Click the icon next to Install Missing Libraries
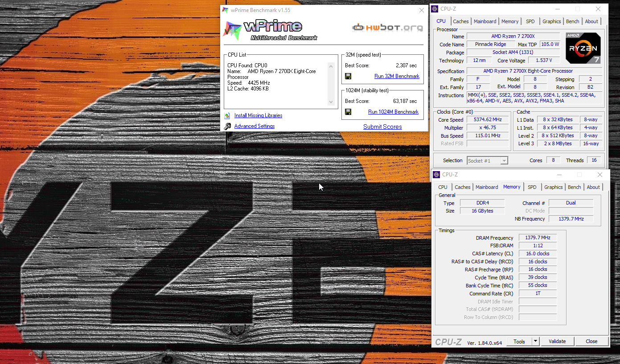Screen dimensions: 620x364 coord(227,115)
